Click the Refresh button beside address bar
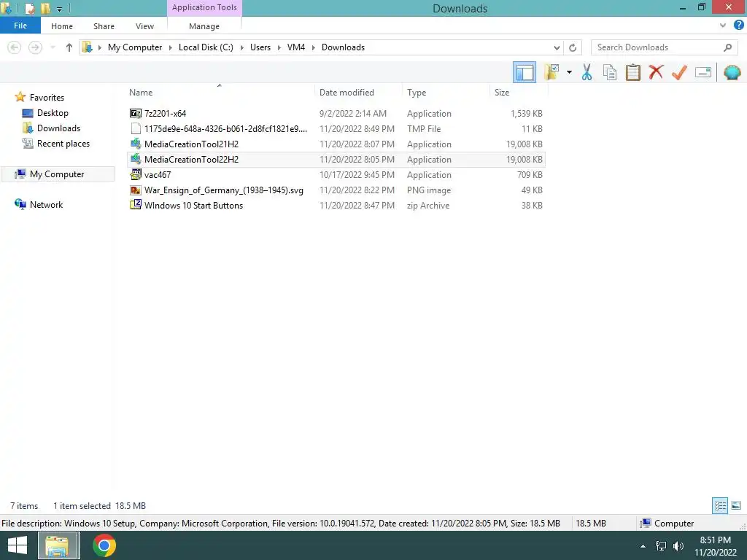This screenshot has height=560, width=747. [x=573, y=47]
